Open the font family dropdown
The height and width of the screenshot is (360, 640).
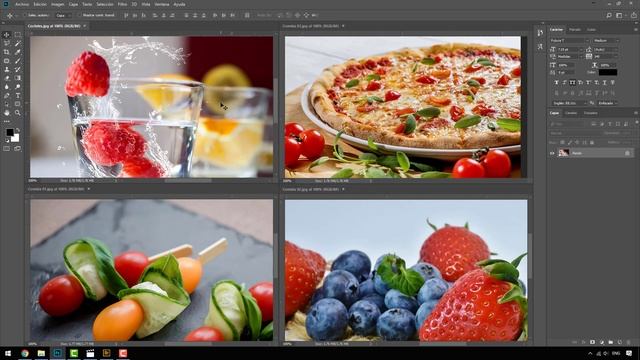tap(569, 40)
